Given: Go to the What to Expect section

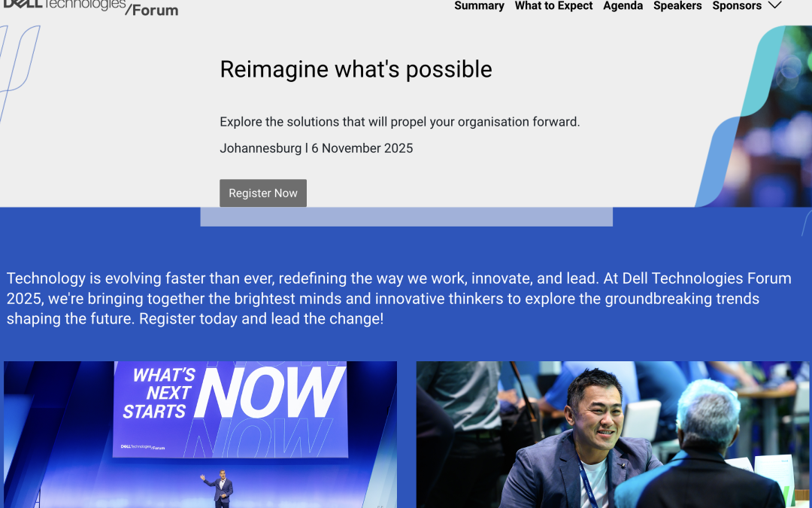Looking at the screenshot, I should point(553,6).
